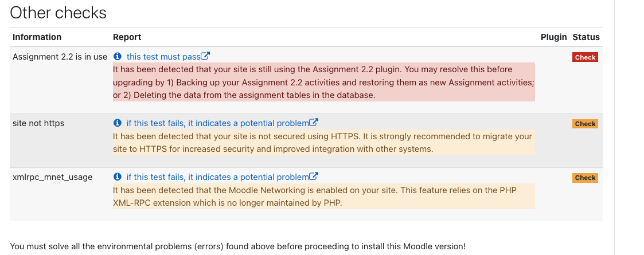
Task: Click the Information column header
Action: (37, 37)
